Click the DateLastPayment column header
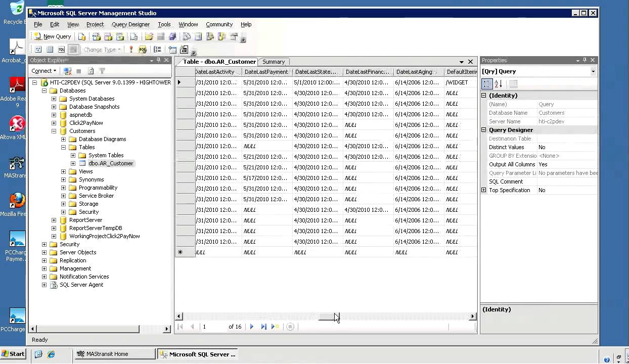Image resolution: width=629 pixels, height=364 pixels. [x=267, y=72]
